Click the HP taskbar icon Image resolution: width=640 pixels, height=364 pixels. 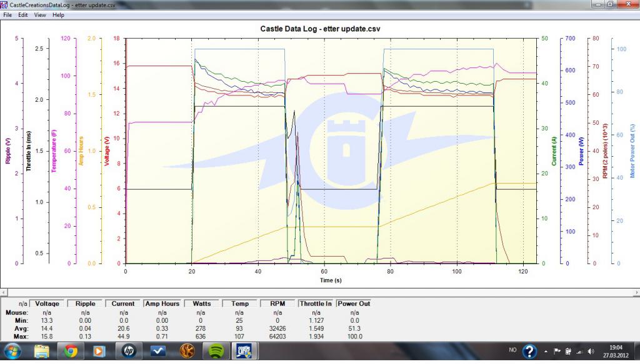tap(129, 352)
